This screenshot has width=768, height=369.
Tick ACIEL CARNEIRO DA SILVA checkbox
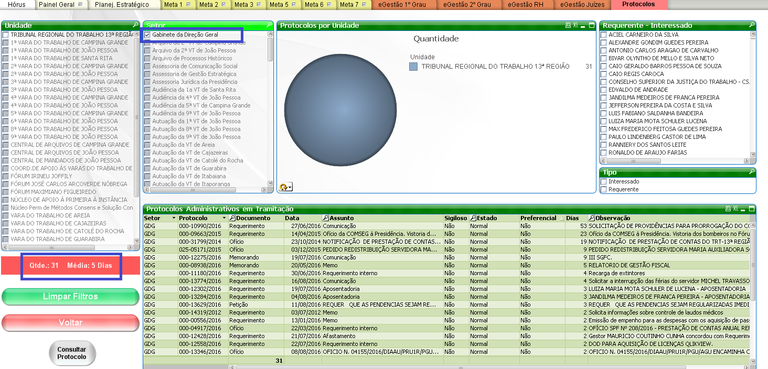point(603,35)
